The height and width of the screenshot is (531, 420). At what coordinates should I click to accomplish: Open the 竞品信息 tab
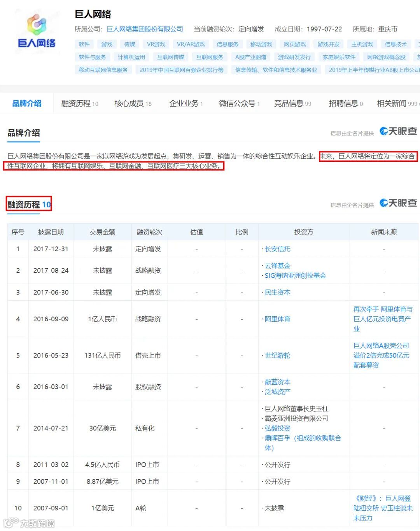pyautogui.click(x=293, y=103)
